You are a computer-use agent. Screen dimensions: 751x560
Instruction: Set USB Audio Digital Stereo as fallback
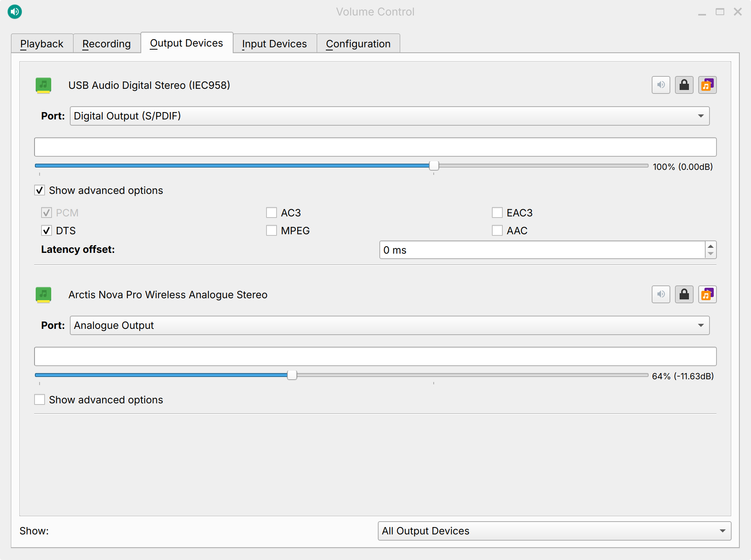tap(707, 85)
